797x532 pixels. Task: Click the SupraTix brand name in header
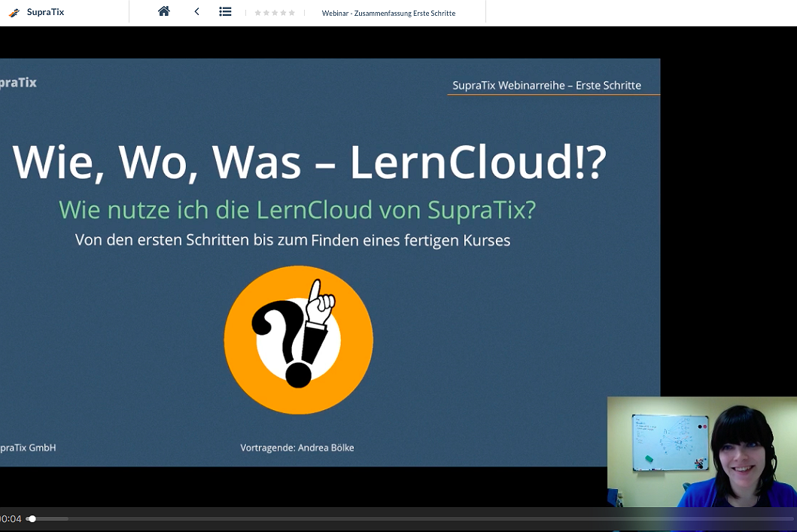(x=45, y=12)
